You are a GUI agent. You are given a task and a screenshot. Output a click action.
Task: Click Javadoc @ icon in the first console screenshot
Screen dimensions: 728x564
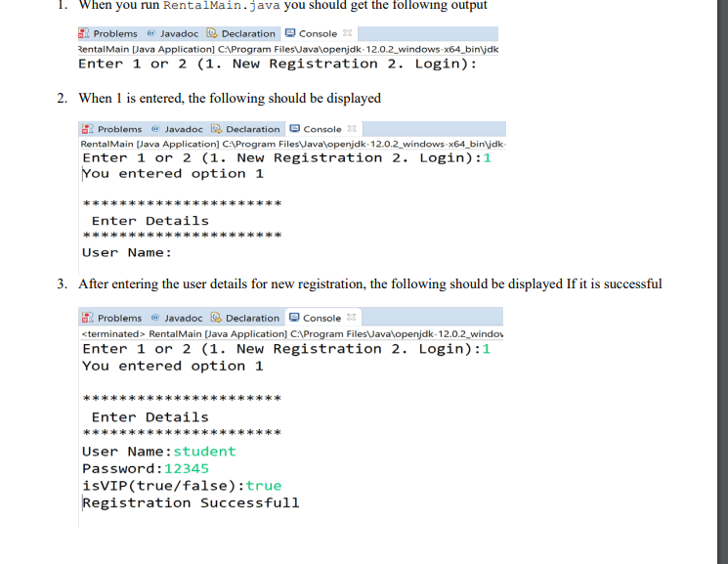click(x=150, y=33)
